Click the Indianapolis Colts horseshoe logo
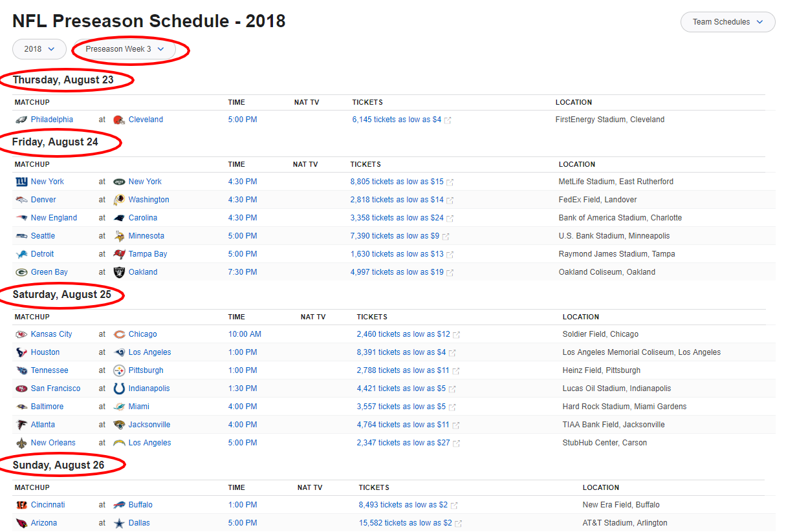 click(x=118, y=388)
